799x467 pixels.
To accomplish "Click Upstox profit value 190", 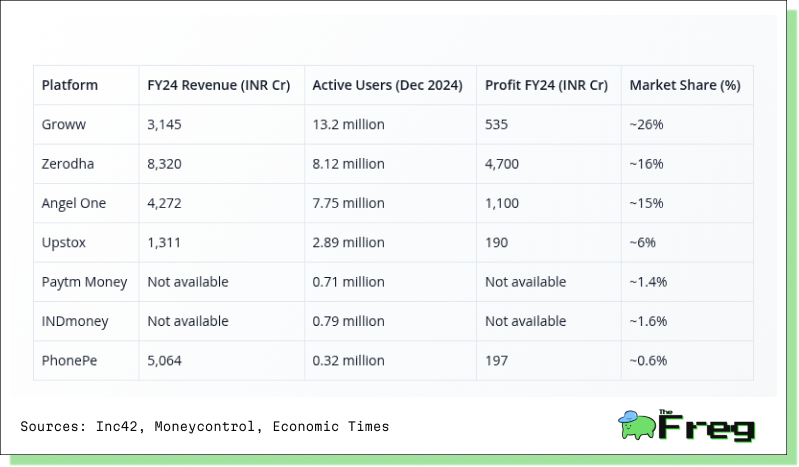I will coord(496,242).
